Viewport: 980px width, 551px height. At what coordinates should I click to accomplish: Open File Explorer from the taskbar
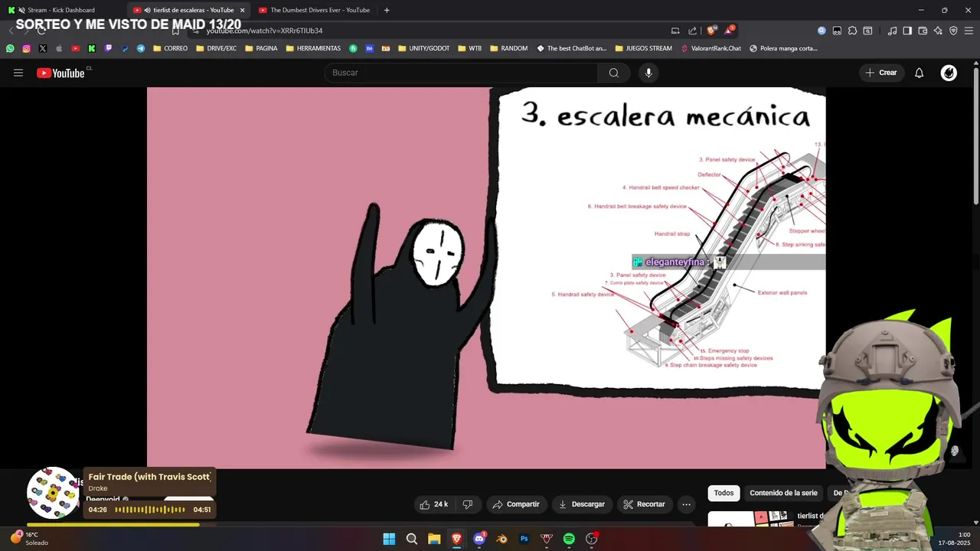pos(434,539)
